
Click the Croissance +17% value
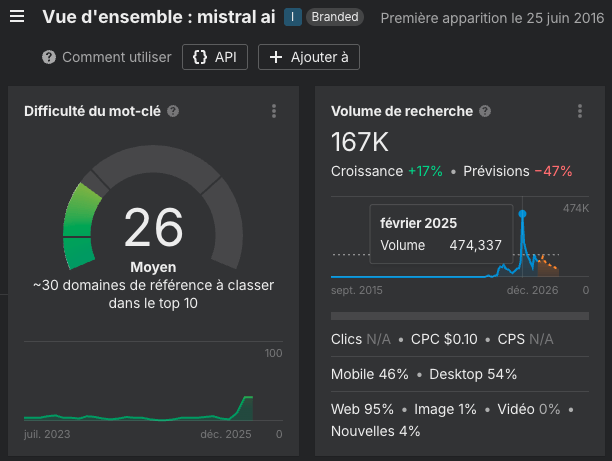click(x=424, y=171)
